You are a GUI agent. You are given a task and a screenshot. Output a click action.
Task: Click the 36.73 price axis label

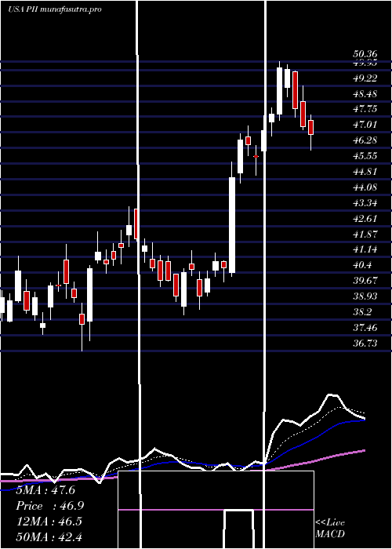(x=365, y=344)
